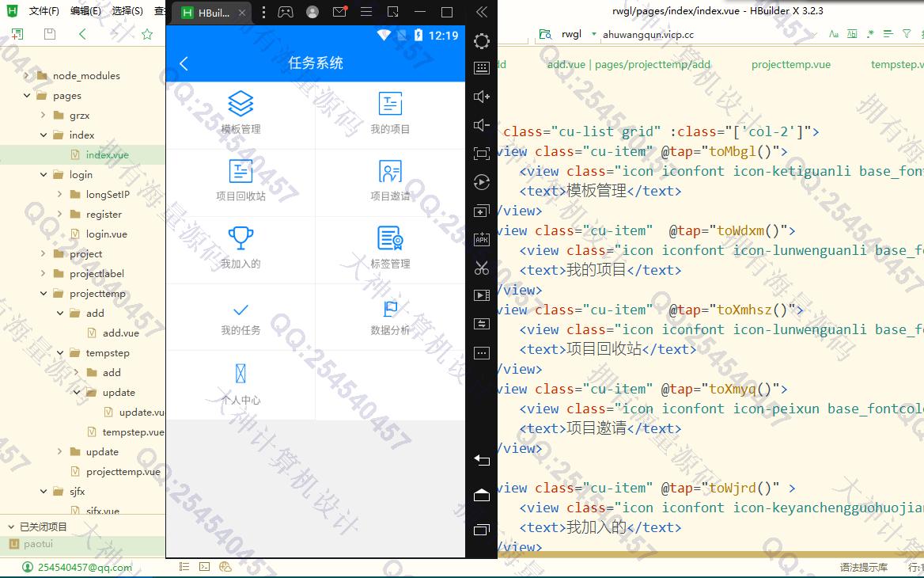Viewport: 924px width, 578px height.
Task: Click the emulator APK install icon
Action: (x=482, y=239)
